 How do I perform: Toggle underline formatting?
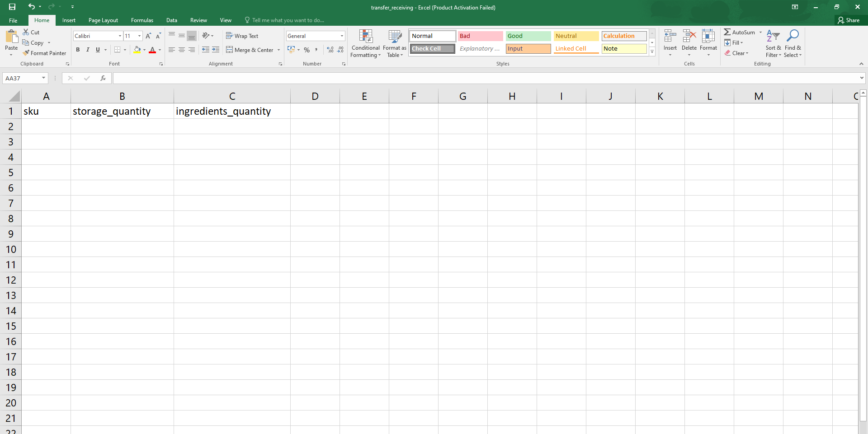point(97,50)
